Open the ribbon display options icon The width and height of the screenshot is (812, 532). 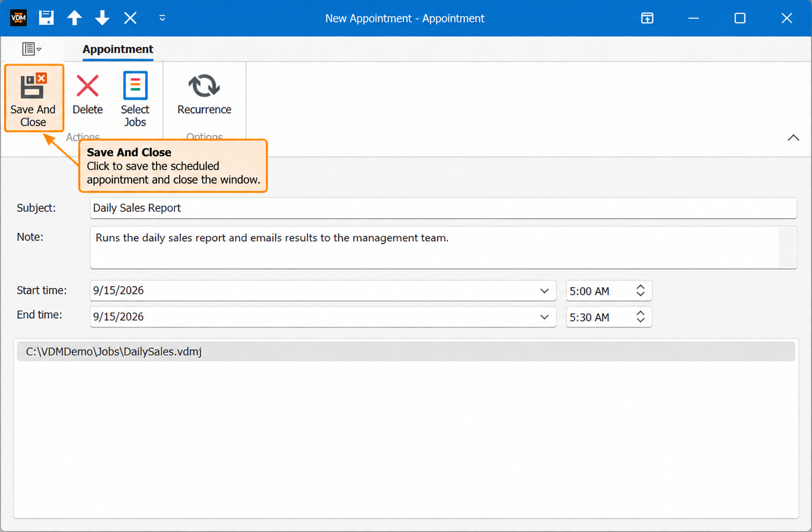[648, 18]
